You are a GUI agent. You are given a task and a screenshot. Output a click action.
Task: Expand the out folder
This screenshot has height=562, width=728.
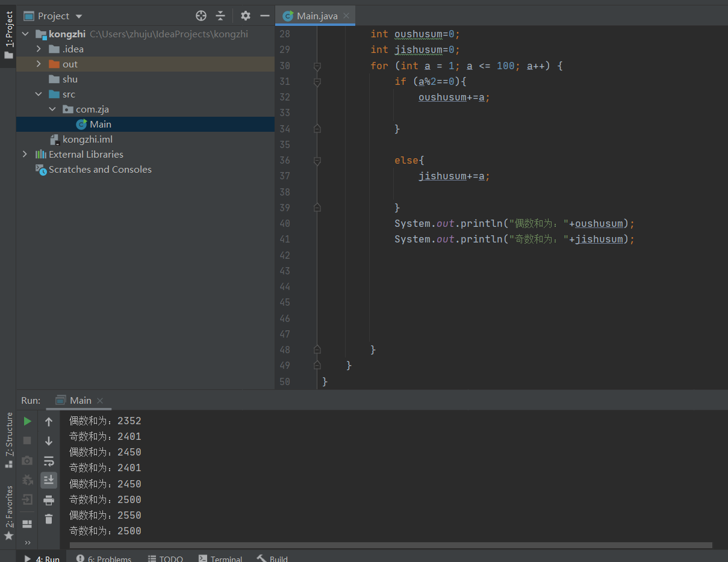pyautogui.click(x=39, y=64)
